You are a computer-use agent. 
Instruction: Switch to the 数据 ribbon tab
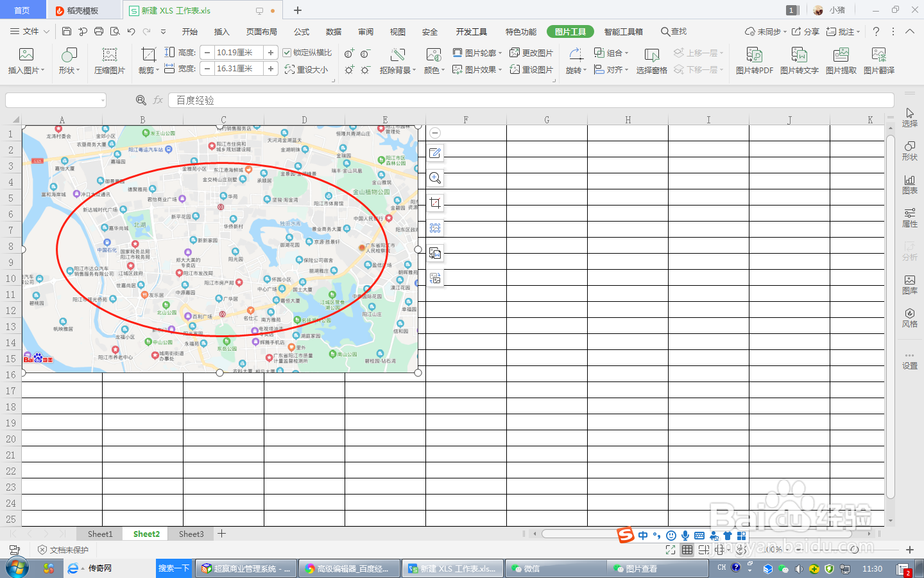point(334,31)
